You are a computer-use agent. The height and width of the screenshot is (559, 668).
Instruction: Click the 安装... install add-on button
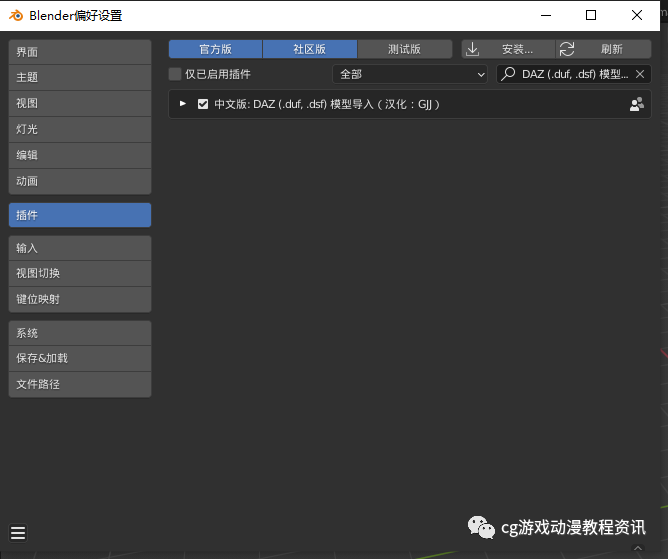(508, 49)
